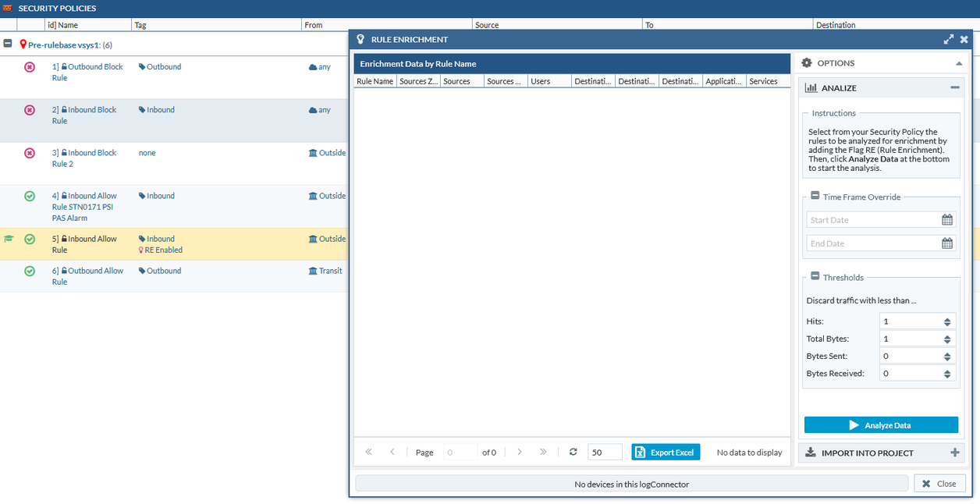Click the 'No devices in this logConnector' status
Screen dimensions: 980x504
[631, 484]
